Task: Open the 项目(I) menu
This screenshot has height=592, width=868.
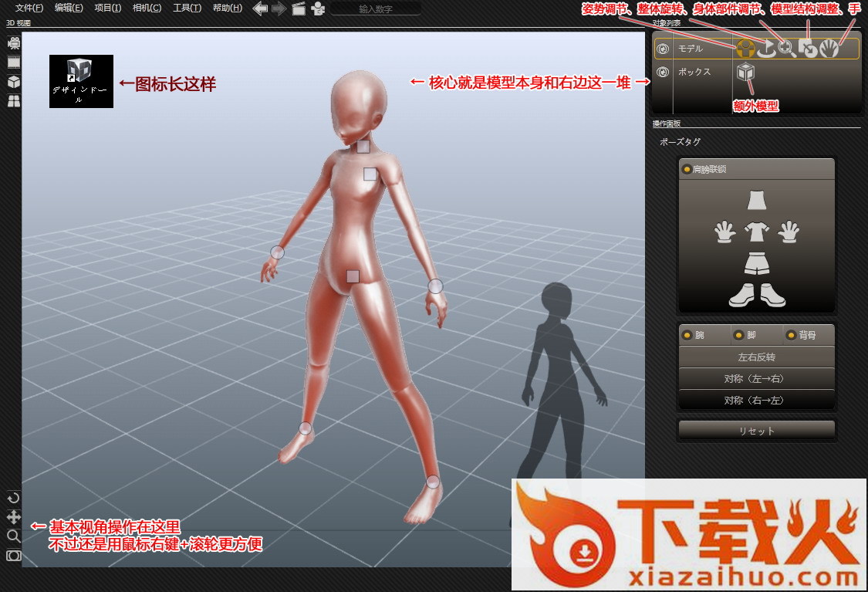Action: click(x=107, y=8)
